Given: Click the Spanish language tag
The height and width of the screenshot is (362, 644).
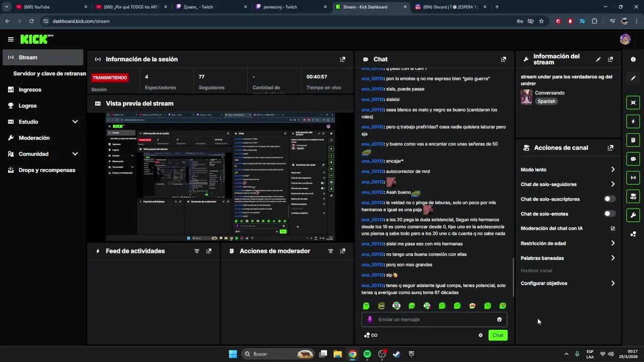Looking at the screenshot, I should coord(546,101).
